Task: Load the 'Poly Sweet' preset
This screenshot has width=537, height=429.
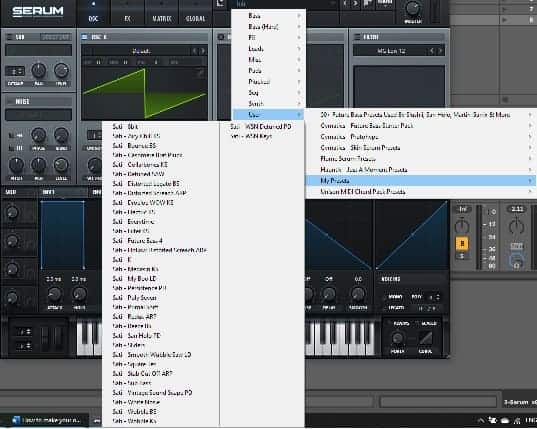Action: click(x=135, y=298)
